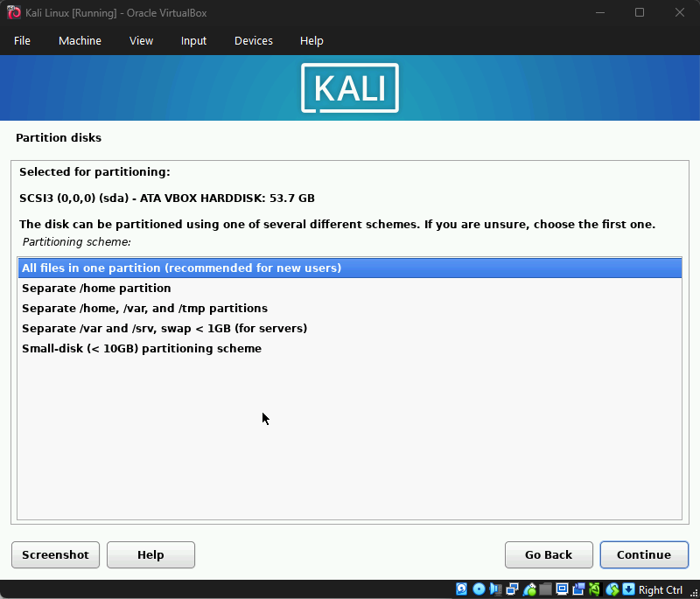Click the optical disc status icon
This screenshot has height=599, width=700.
click(479, 589)
